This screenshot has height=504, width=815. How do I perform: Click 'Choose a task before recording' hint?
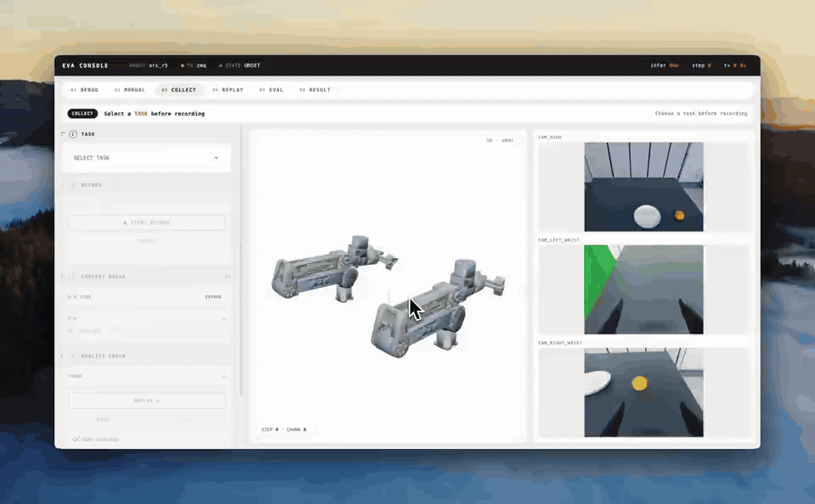[700, 113]
